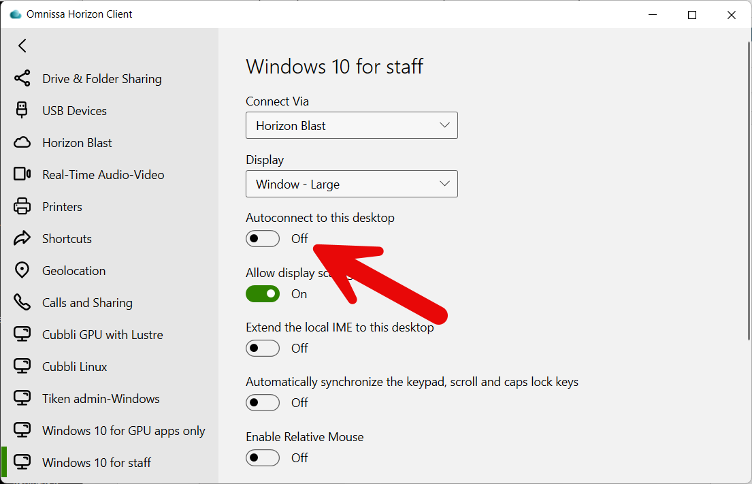Click the Shortcuts arrow icon
755x485 pixels.
[x=22, y=239]
